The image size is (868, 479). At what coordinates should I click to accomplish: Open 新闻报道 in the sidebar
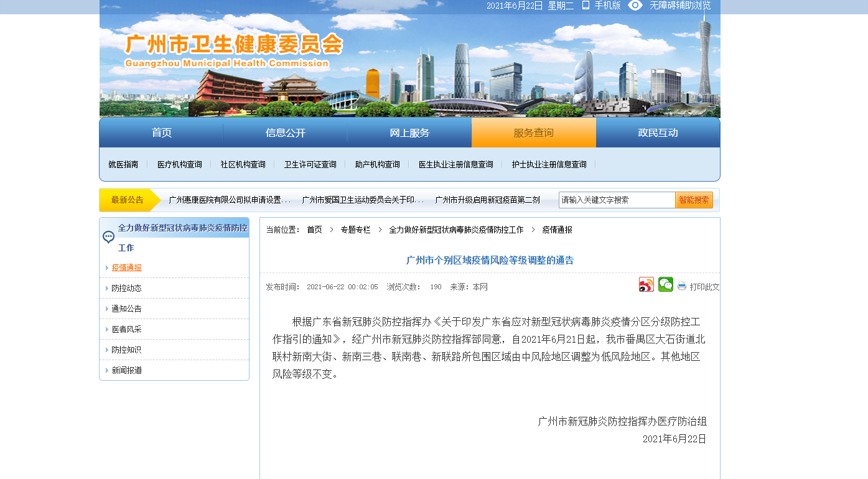click(x=127, y=371)
